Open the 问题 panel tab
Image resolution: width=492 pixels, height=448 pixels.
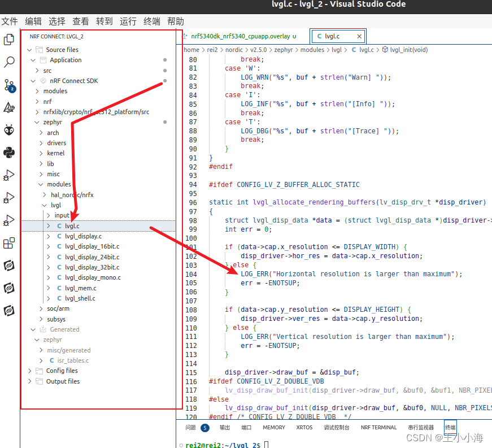tap(190, 428)
